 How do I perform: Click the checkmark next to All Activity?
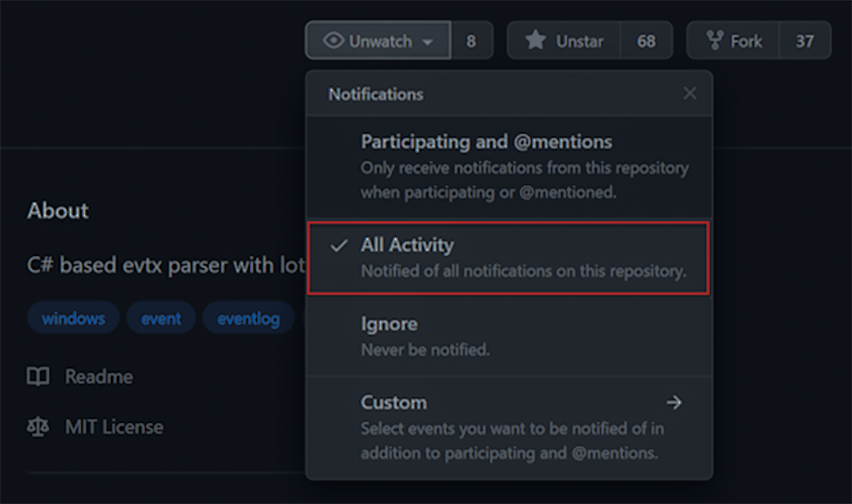[x=338, y=245]
